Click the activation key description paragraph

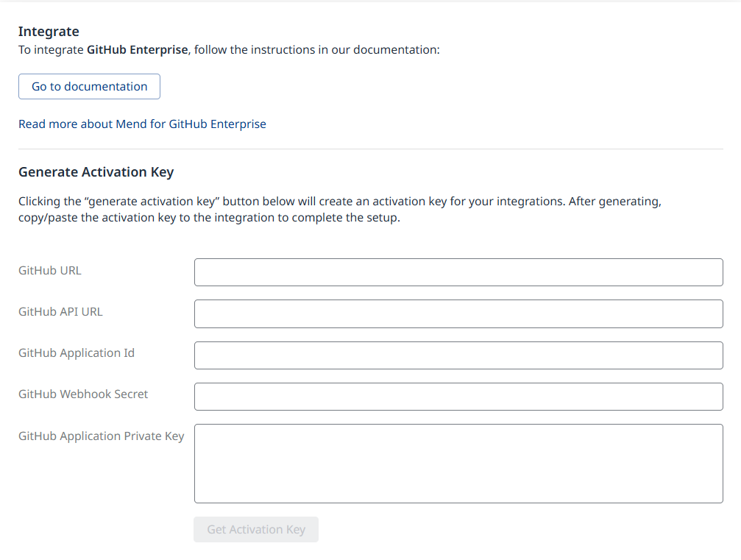(x=338, y=201)
